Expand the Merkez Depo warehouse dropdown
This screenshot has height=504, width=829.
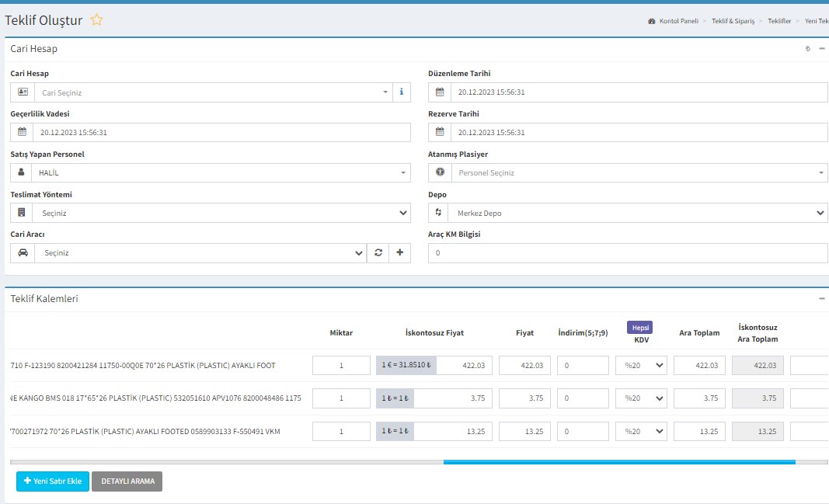coord(639,213)
